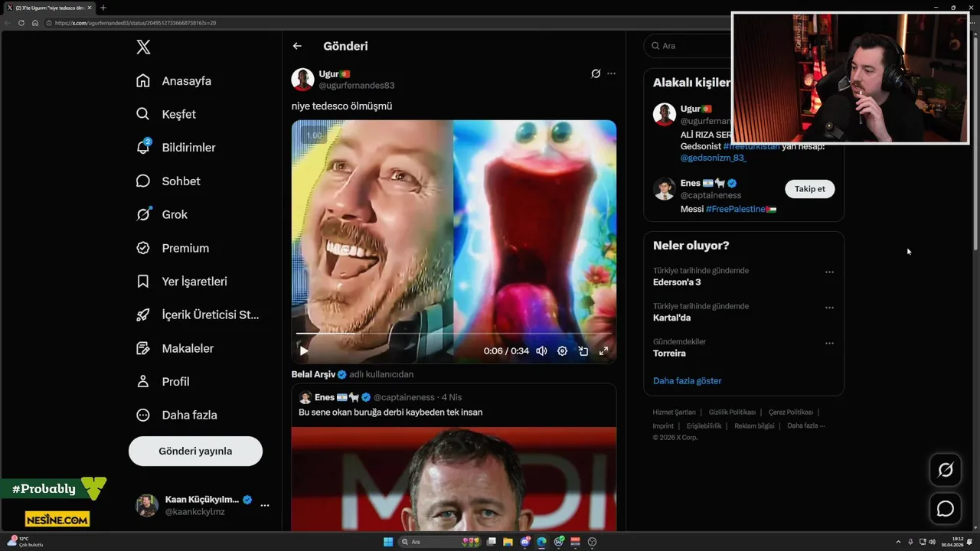Expand footer Daha fazla menu
Image resolution: width=980 pixels, height=551 pixels.
click(x=806, y=425)
